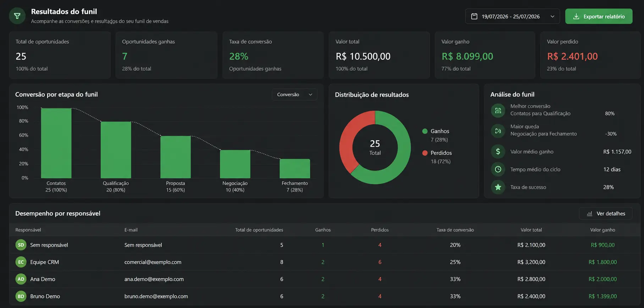Click the R$ 1.157,00 average value
Viewport: 644px width, 308px height.
pyautogui.click(x=617, y=152)
